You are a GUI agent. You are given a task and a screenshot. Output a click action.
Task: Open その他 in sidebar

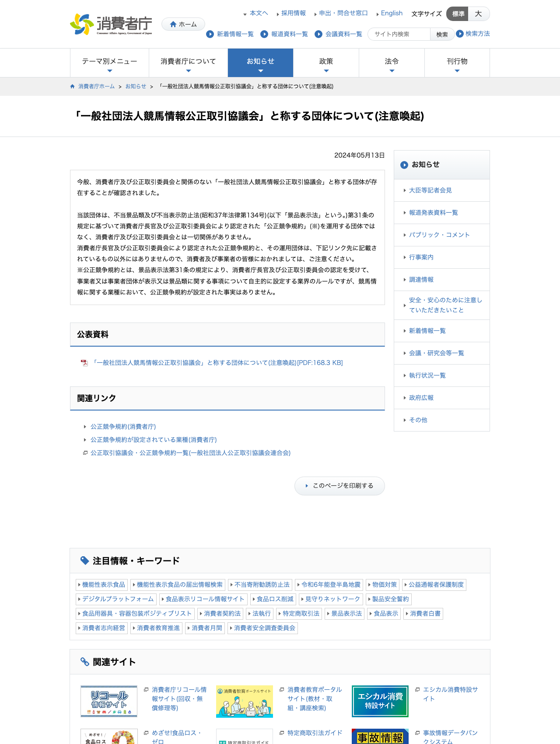click(418, 420)
